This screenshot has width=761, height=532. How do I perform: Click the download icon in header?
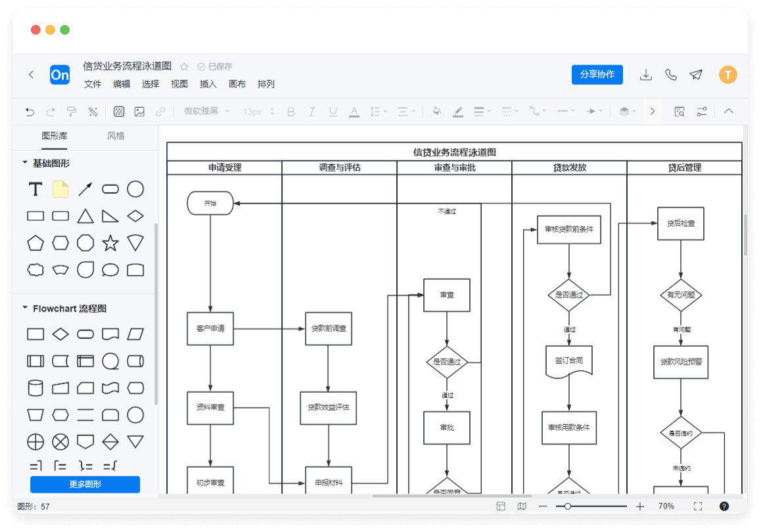[646, 75]
